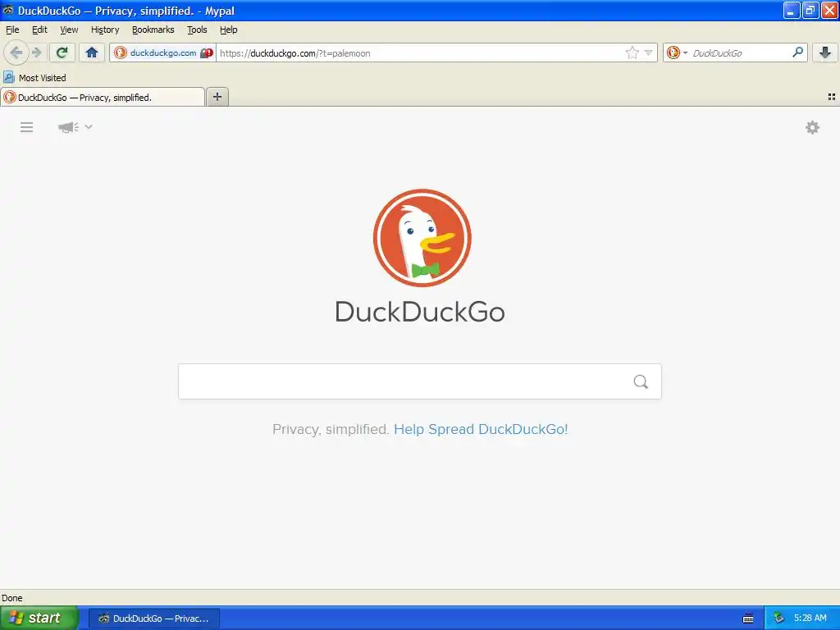Expand the chevron next to the megaphone
Image resolution: width=840 pixels, height=630 pixels.
tap(89, 127)
